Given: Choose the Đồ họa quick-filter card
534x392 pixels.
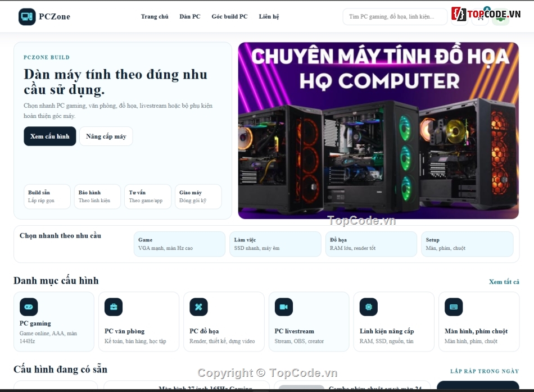Looking at the screenshot, I should (371, 244).
